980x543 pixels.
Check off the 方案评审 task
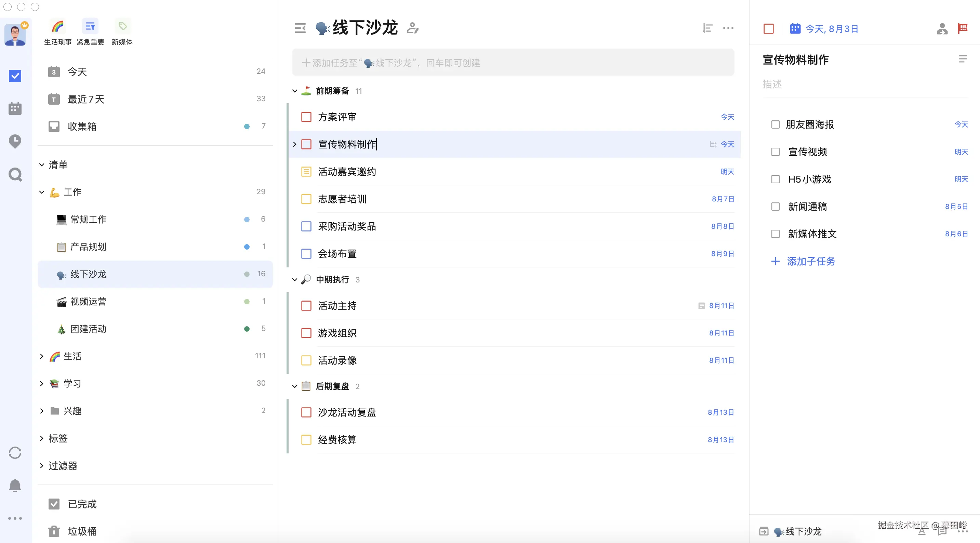tap(306, 117)
